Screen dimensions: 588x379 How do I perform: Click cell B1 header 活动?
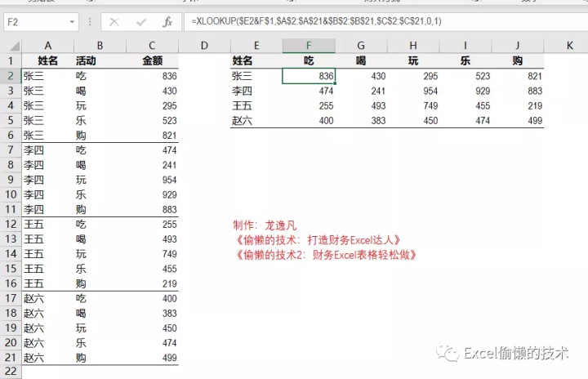(x=100, y=60)
